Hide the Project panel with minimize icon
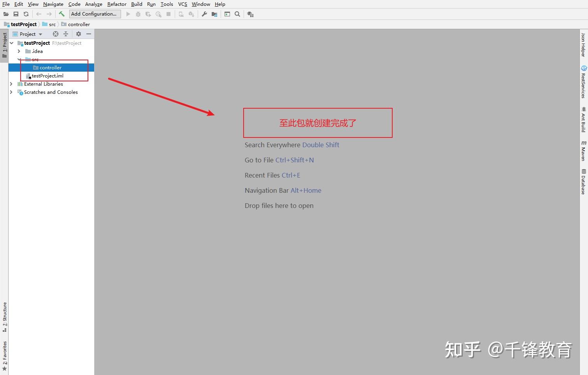This screenshot has height=375, width=588. click(x=89, y=34)
